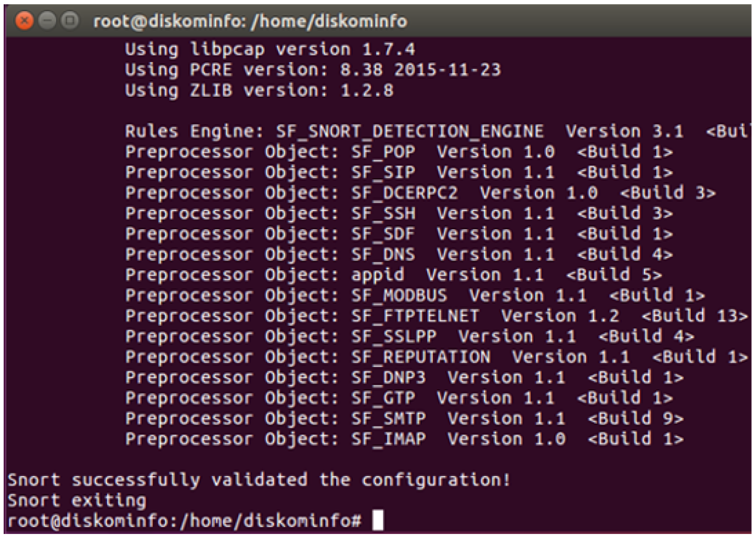Click the 'Snort exiting' line
Screen dimensions: 756x537
[x=76, y=500]
